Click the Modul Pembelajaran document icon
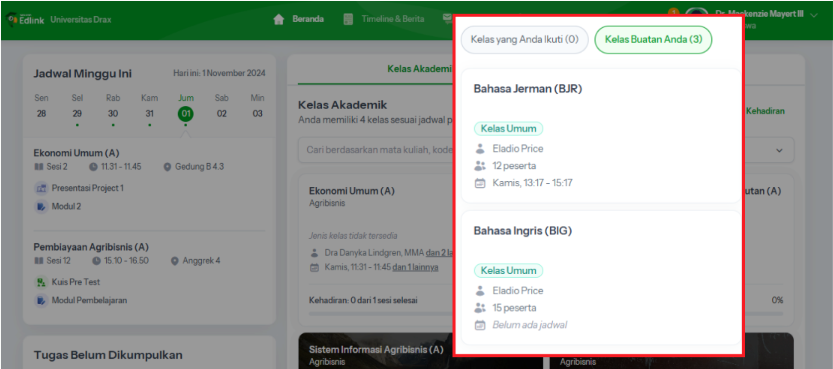The image size is (833, 369). (41, 301)
